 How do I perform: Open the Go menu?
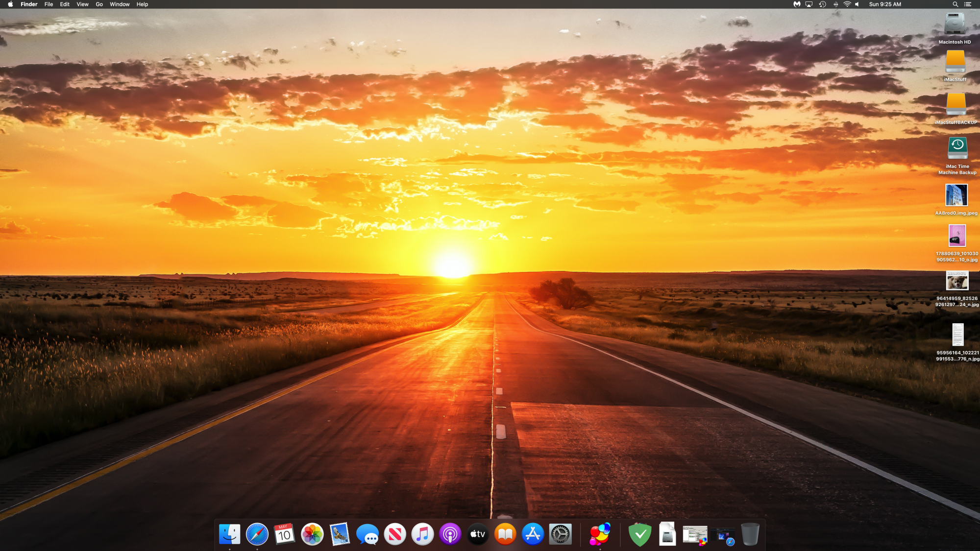pos(99,4)
